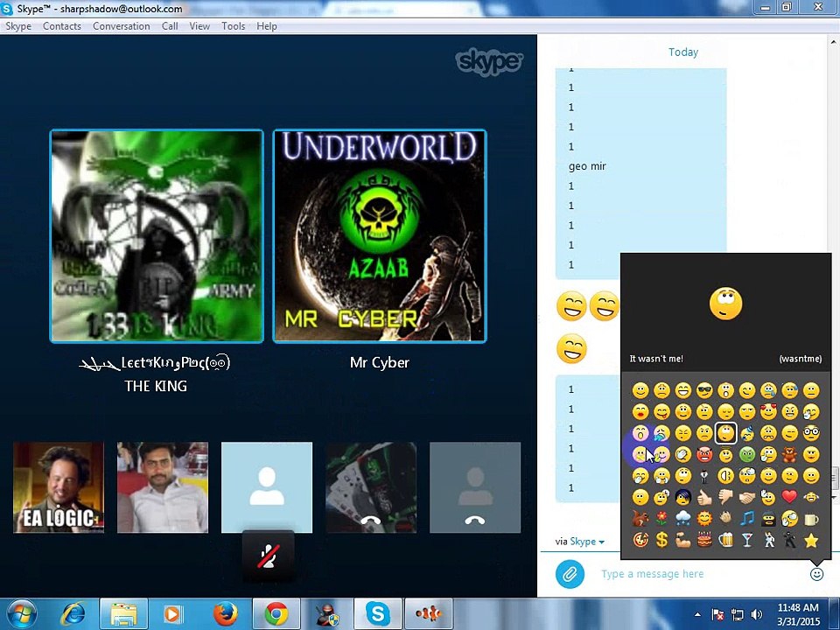
Task: Open the View menu
Action: 199,26
